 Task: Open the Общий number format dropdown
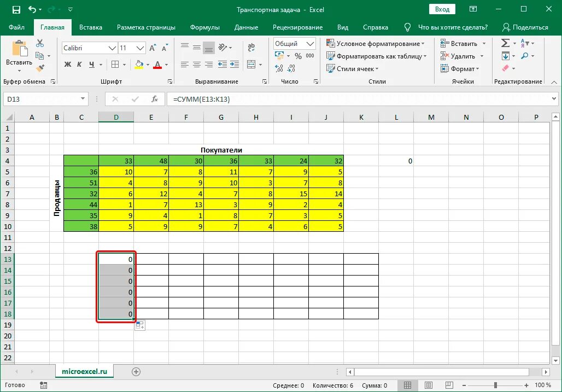[x=311, y=44]
